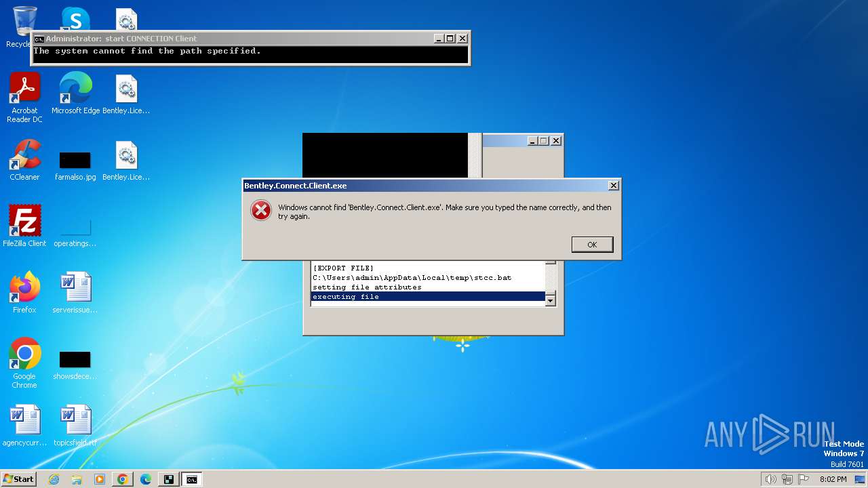
Task: Click the red error icon in the dialog
Action: click(x=261, y=211)
